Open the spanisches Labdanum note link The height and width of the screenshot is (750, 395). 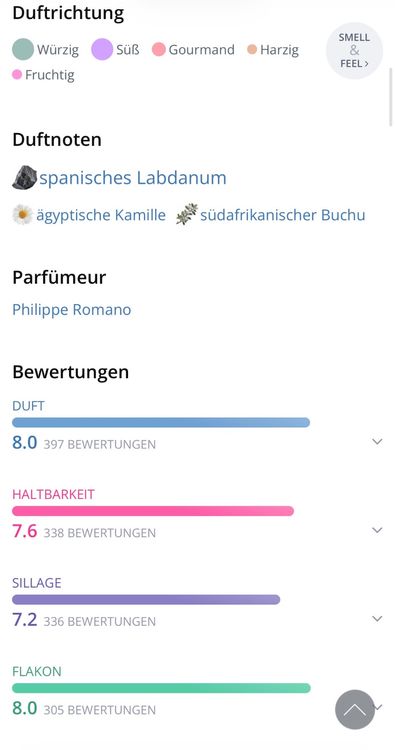[133, 178]
